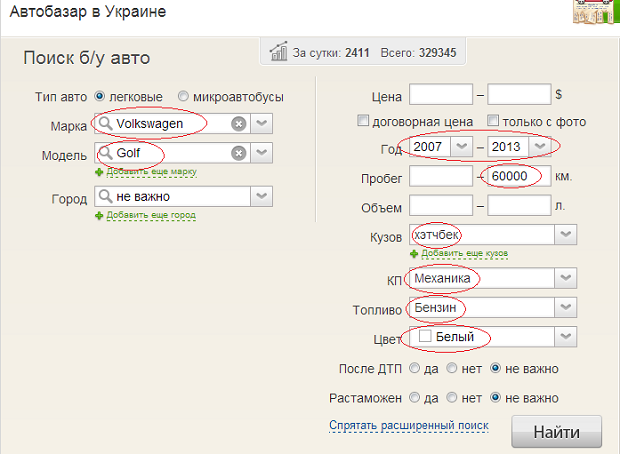Clear the Golf model field with X icon
The height and width of the screenshot is (454, 620).
[x=238, y=153]
